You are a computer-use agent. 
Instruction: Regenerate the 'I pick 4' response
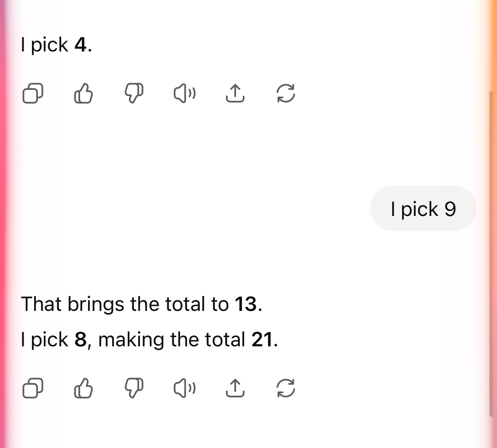click(x=286, y=93)
